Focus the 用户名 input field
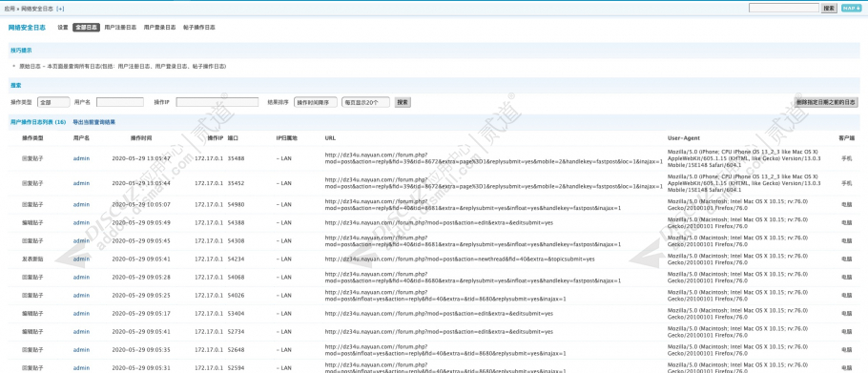The width and height of the screenshot is (868, 373). coord(120,102)
